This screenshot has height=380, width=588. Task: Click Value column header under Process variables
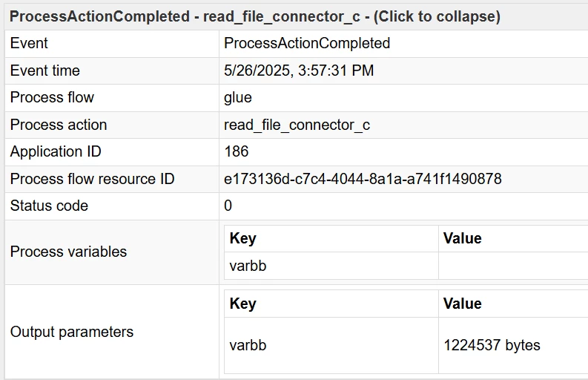coord(463,238)
